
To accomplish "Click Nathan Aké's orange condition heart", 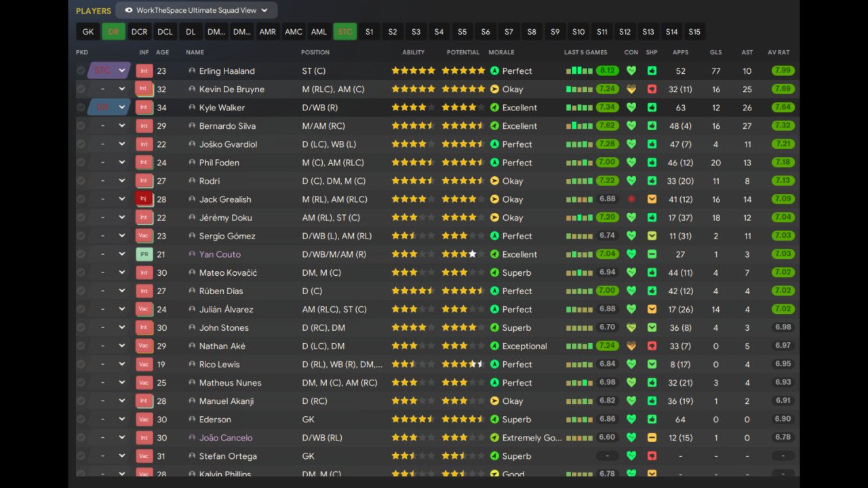I will 631,346.
